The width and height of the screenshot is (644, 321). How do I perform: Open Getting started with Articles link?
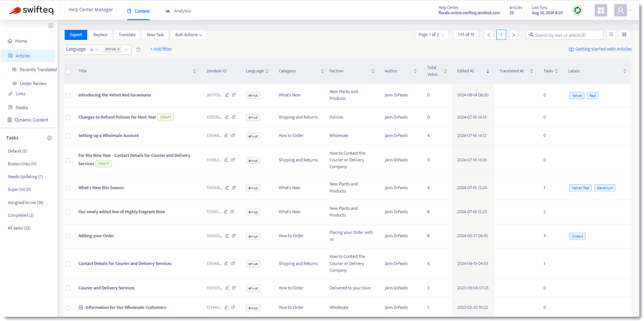tap(600, 49)
